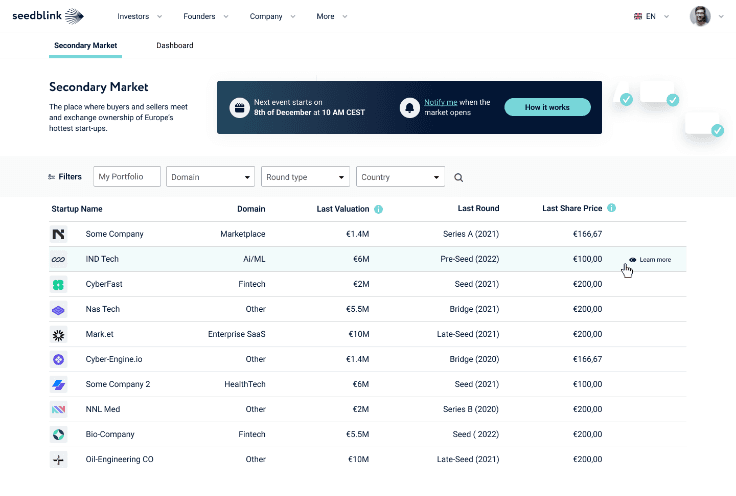Click the How it works button

[547, 107]
